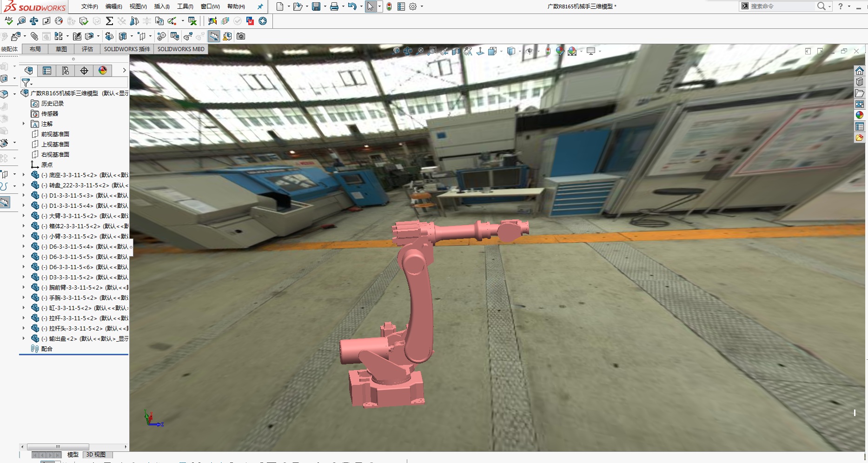
Task: Toggle the Select cursor tool
Action: 371,7
